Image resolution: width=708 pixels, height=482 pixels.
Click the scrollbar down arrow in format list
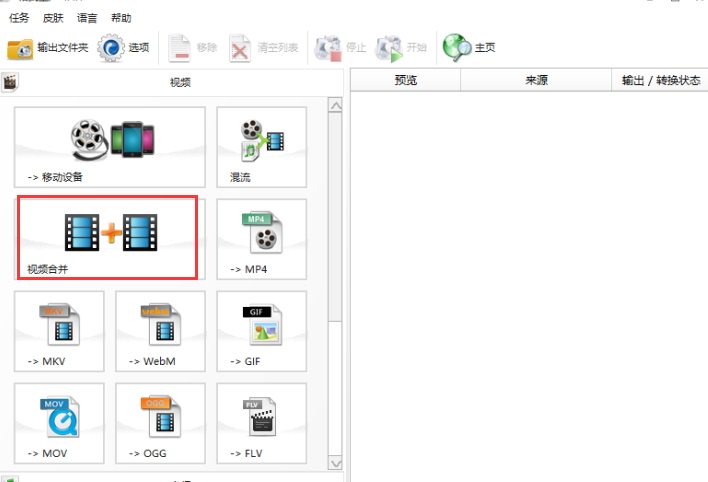tap(335, 463)
